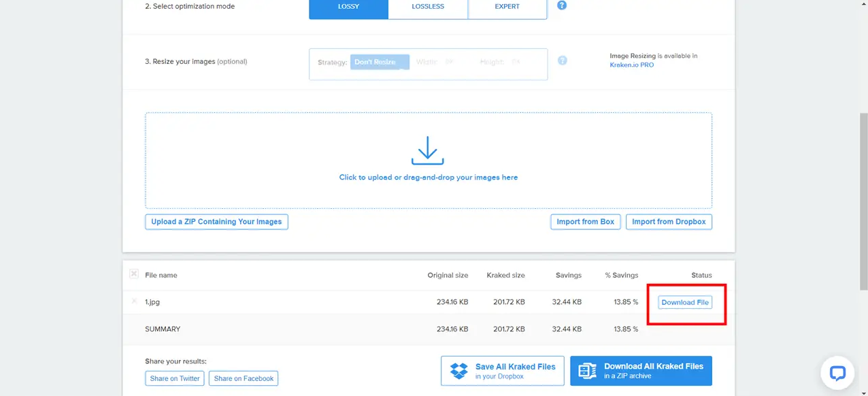
Task: Click Download File for 1.jpg
Action: coord(685,302)
